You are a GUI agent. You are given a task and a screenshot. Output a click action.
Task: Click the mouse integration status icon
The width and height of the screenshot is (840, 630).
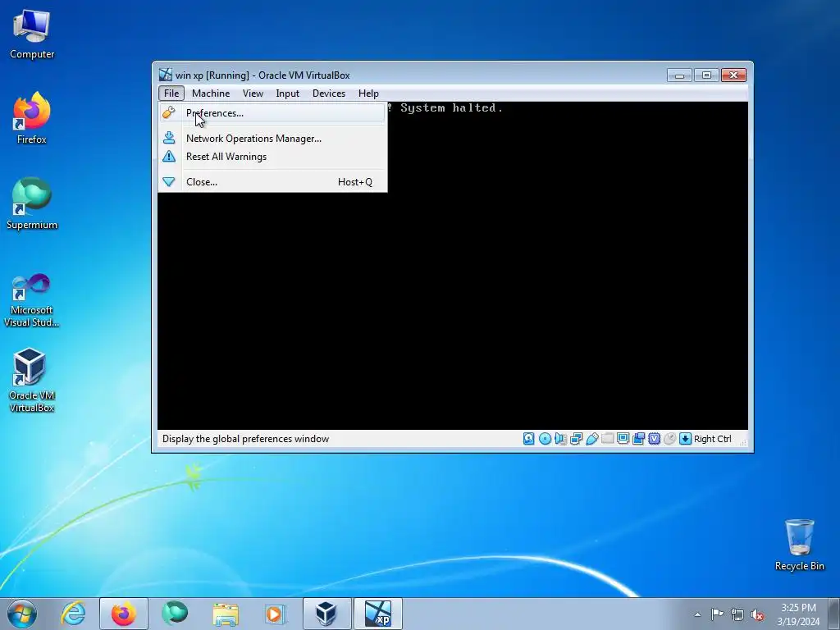pyautogui.click(x=669, y=439)
